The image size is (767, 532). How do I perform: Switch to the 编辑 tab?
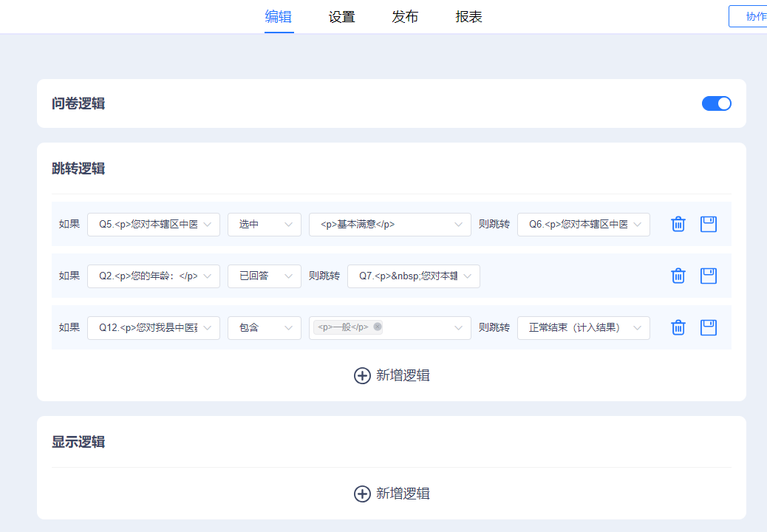(x=279, y=16)
